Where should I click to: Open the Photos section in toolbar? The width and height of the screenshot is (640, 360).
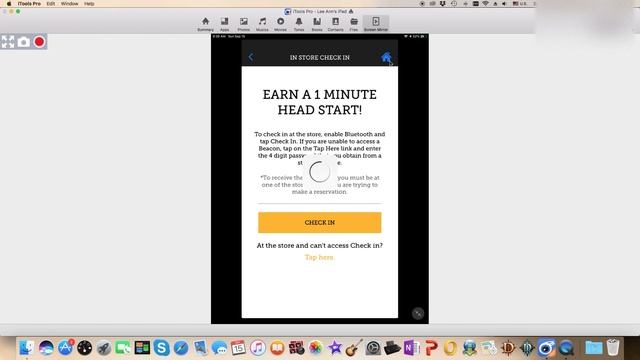244,24
